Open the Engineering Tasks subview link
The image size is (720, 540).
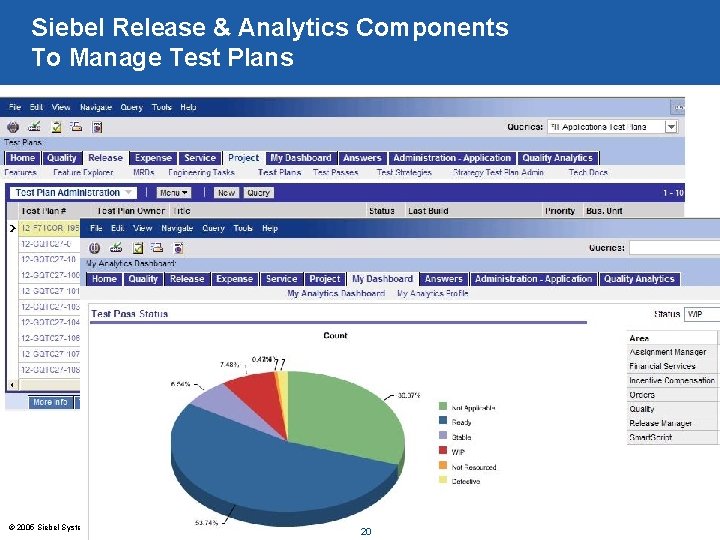click(x=202, y=173)
